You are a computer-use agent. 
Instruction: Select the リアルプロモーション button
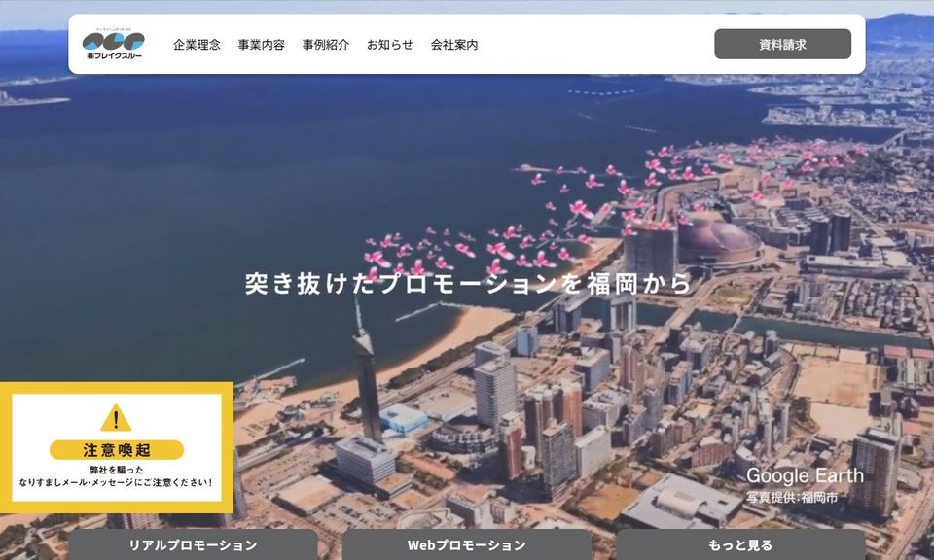(193, 544)
